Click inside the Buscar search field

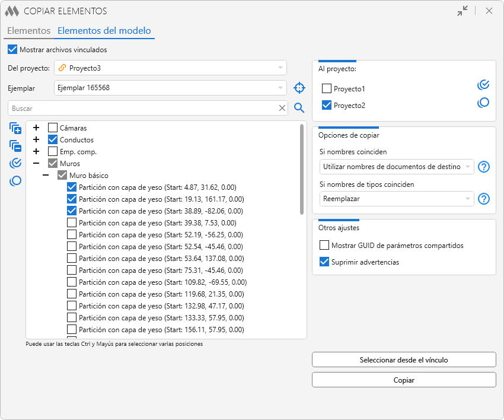click(142, 109)
